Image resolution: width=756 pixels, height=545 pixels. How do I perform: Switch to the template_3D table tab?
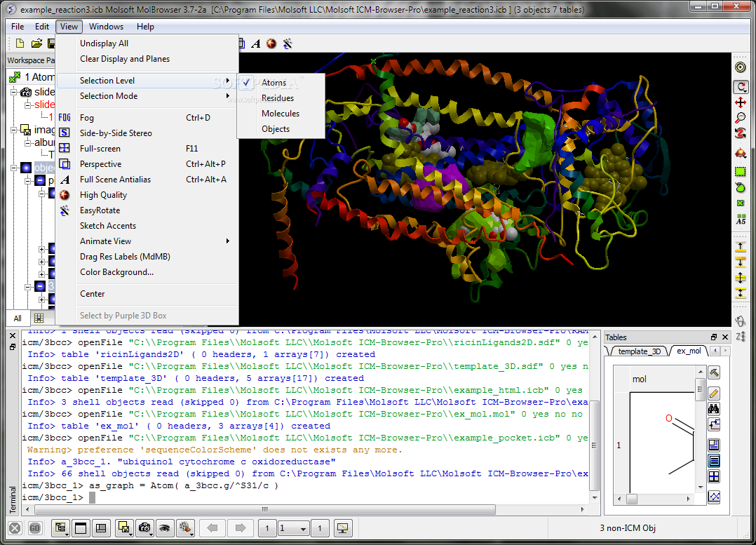click(640, 351)
